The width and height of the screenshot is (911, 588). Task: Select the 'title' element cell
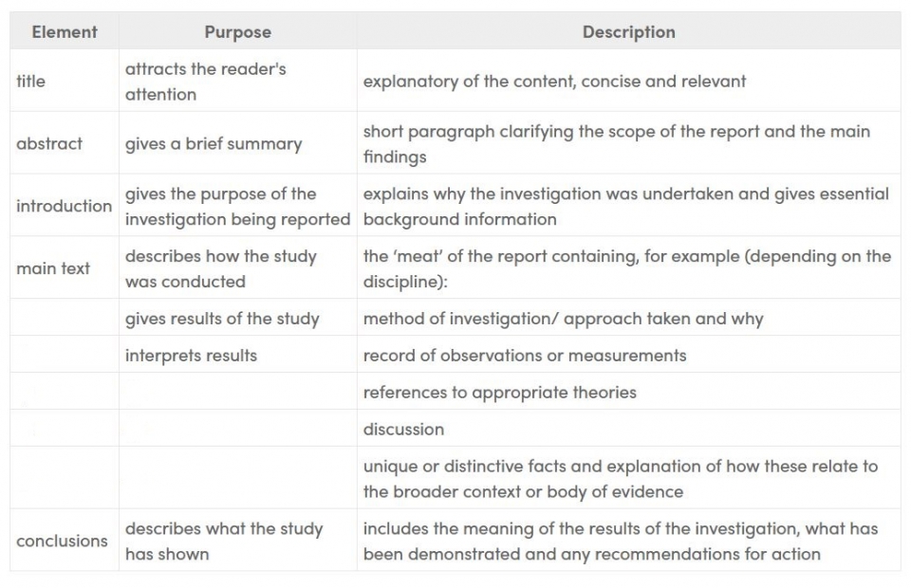pyautogui.click(x=65, y=81)
